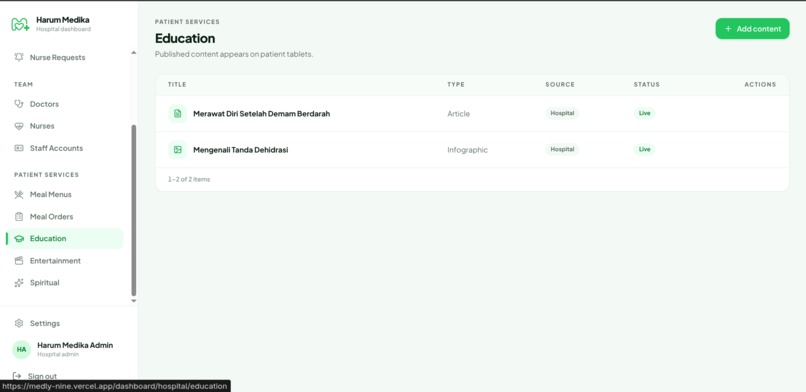Click the Staff Accounts ID card icon
Image resolution: width=806 pixels, height=392 pixels.
19,148
